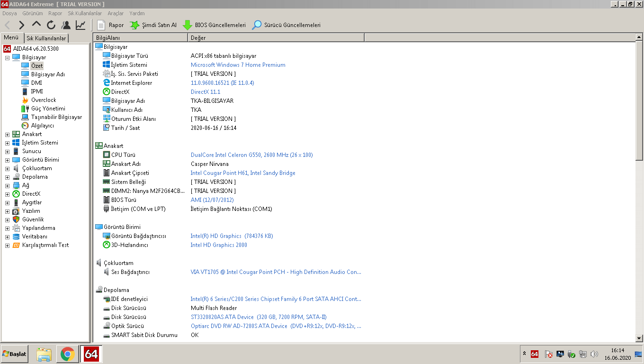Select the Veritabanı tree item

(x=35, y=236)
